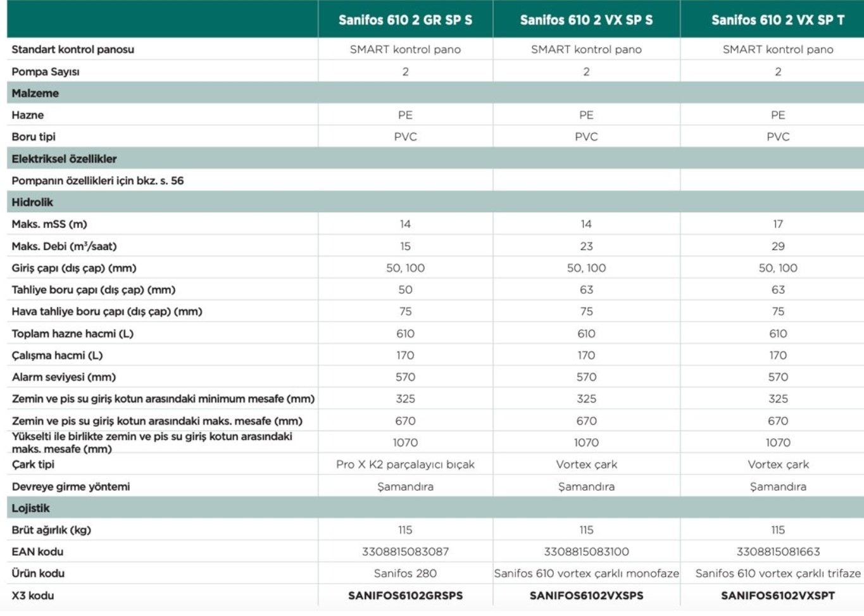Click 'SMART kontrol pano' under GR SP S
The width and height of the screenshot is (864, 616).
pos(405,49)
